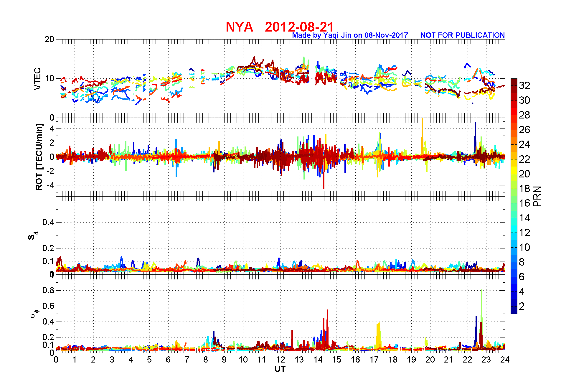Click colorbar tick label 28
Screen dimensions: 561x392
click(x=524, y=115)
